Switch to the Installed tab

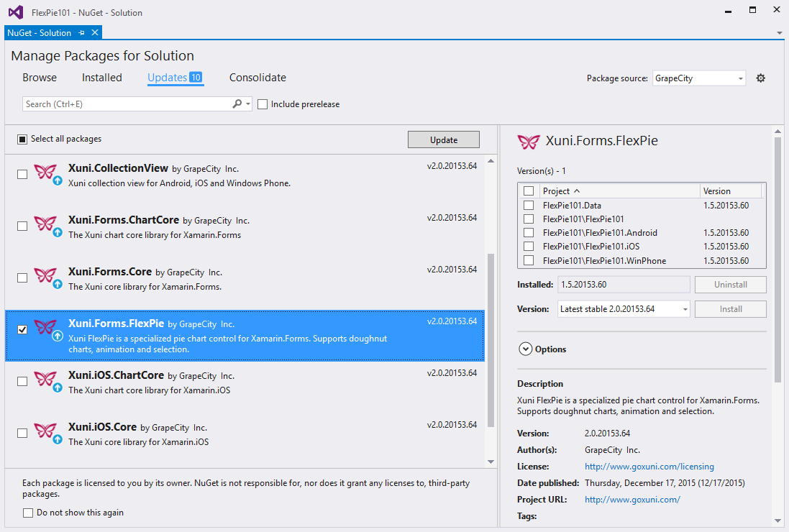[101, 78]
